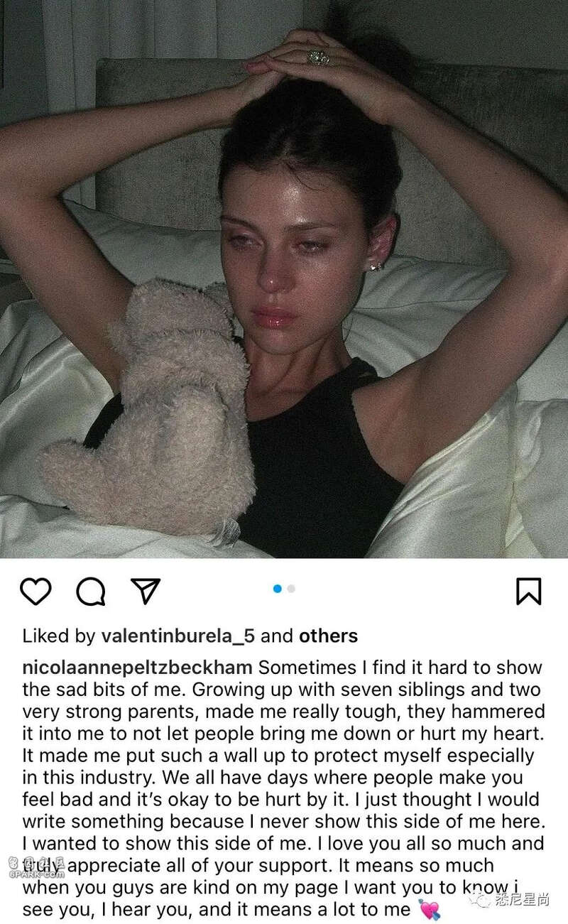The image size is (568, 924).
Task: Click the WeChat logo beside the watermark
Action: (481, 901)
